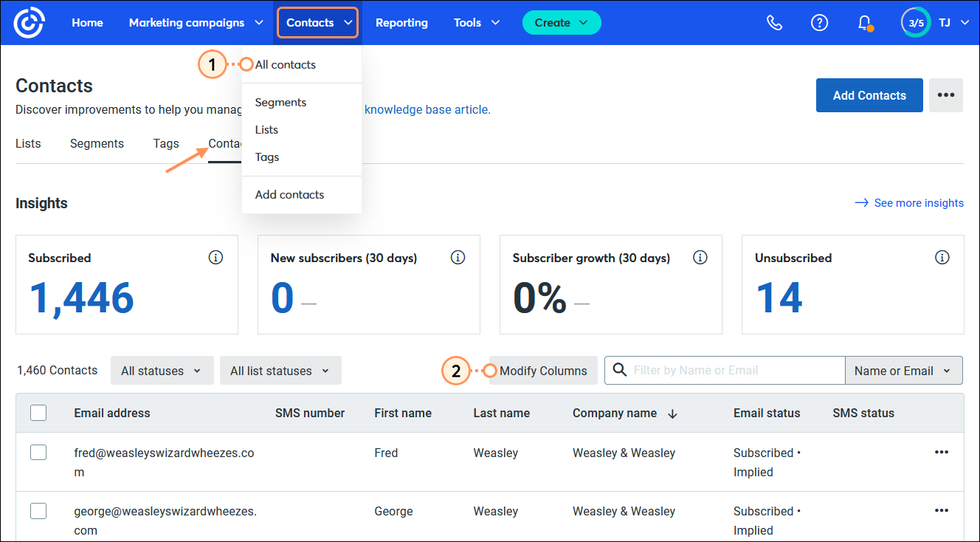
Task: Click info icon on Unsubscribed card
Action: point(942,258)
